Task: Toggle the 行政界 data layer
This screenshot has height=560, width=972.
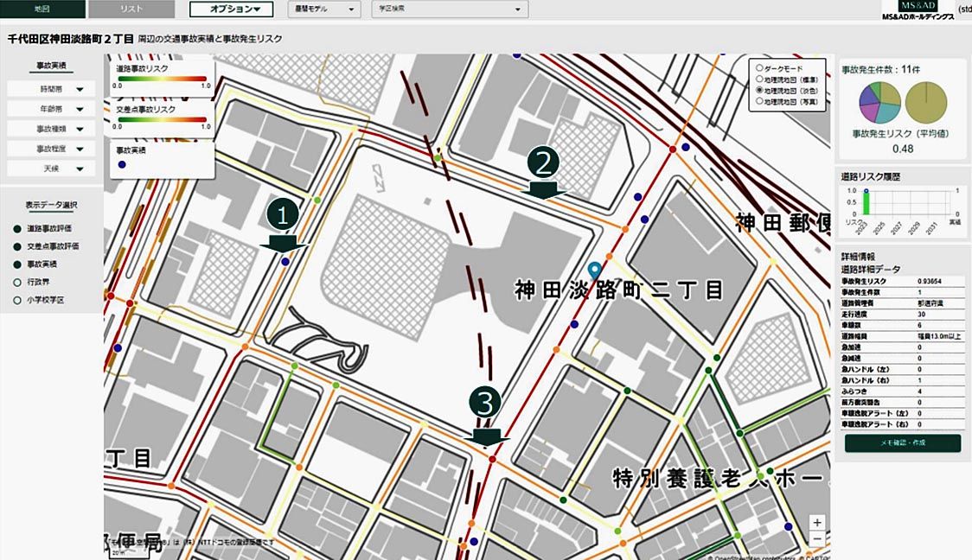Action: 17,282
